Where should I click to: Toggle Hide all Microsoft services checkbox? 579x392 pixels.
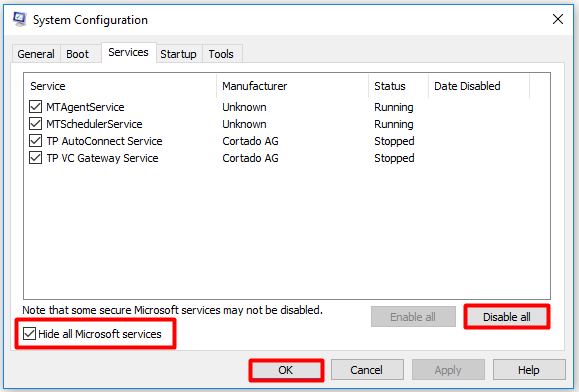(x=29, y=334)
